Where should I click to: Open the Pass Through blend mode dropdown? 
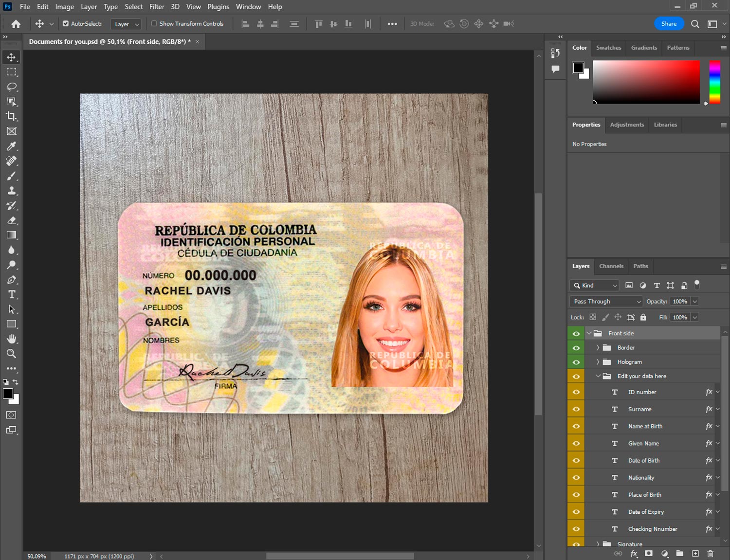(606, 302)
